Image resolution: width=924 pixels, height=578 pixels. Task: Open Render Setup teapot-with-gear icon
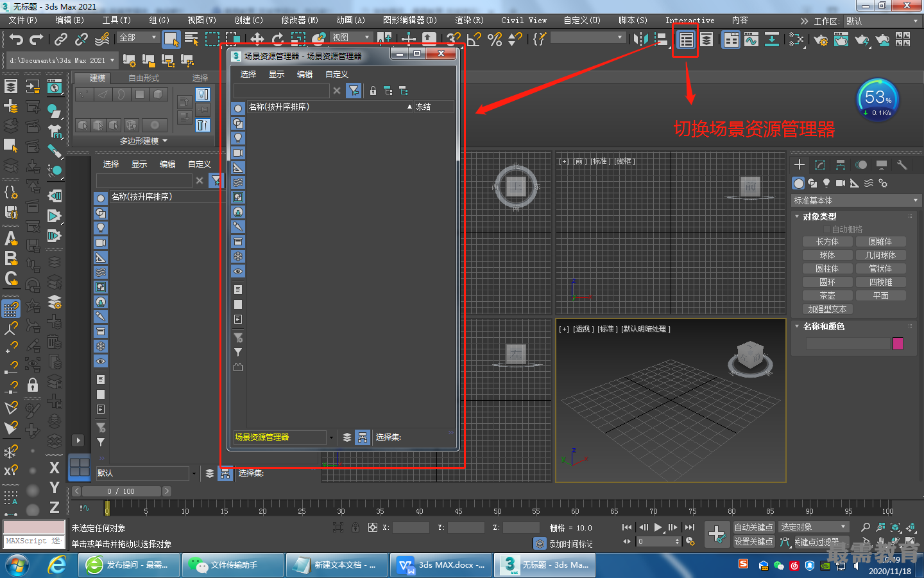[821, 40]
